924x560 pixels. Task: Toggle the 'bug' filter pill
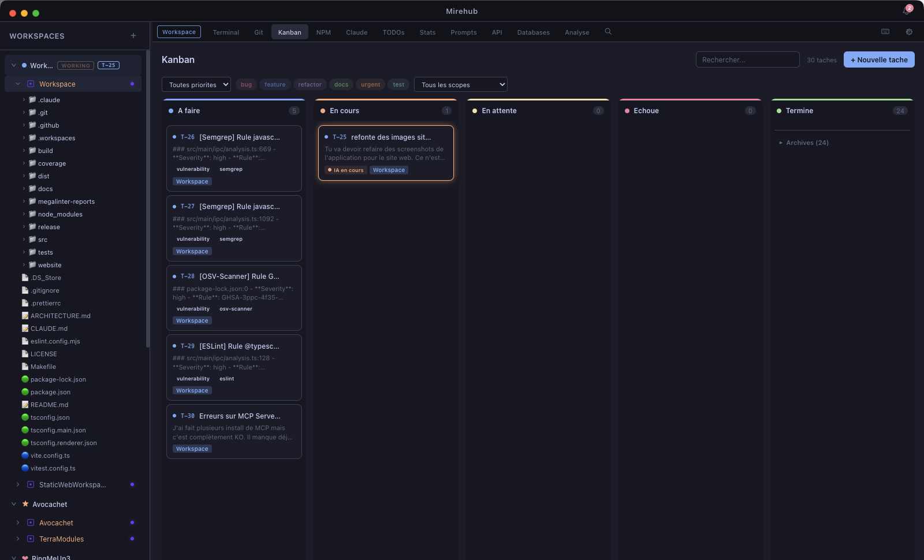[246, 84]
